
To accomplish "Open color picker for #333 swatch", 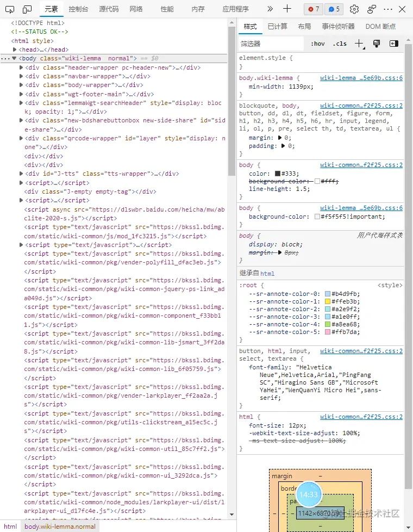I will (277, 174).
